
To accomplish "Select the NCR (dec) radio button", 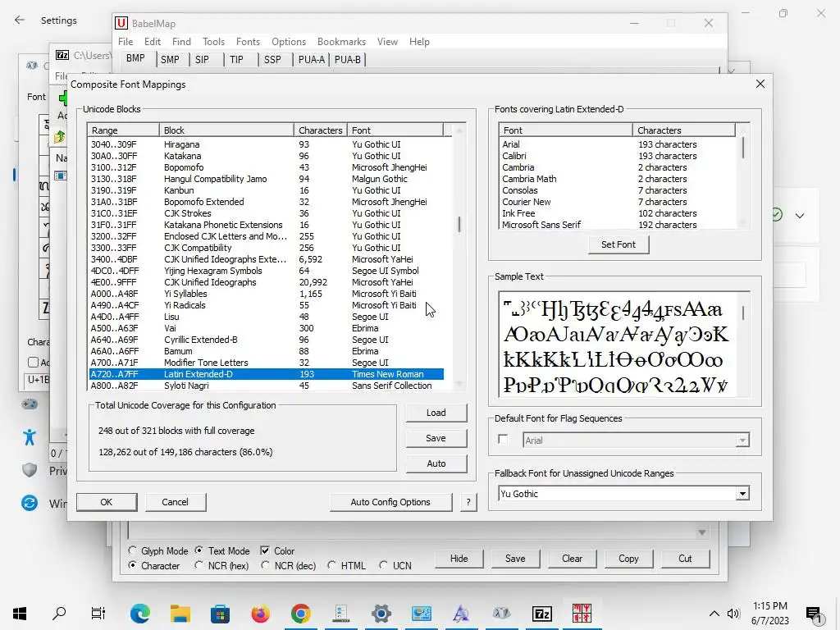I will click(x=265, y=565).
